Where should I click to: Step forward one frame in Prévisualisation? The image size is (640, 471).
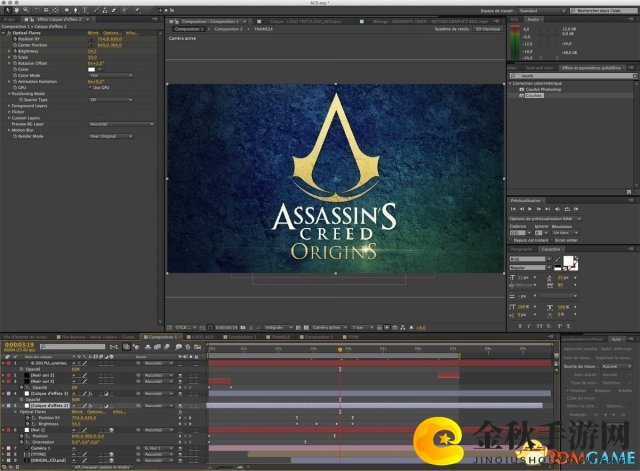539,209
